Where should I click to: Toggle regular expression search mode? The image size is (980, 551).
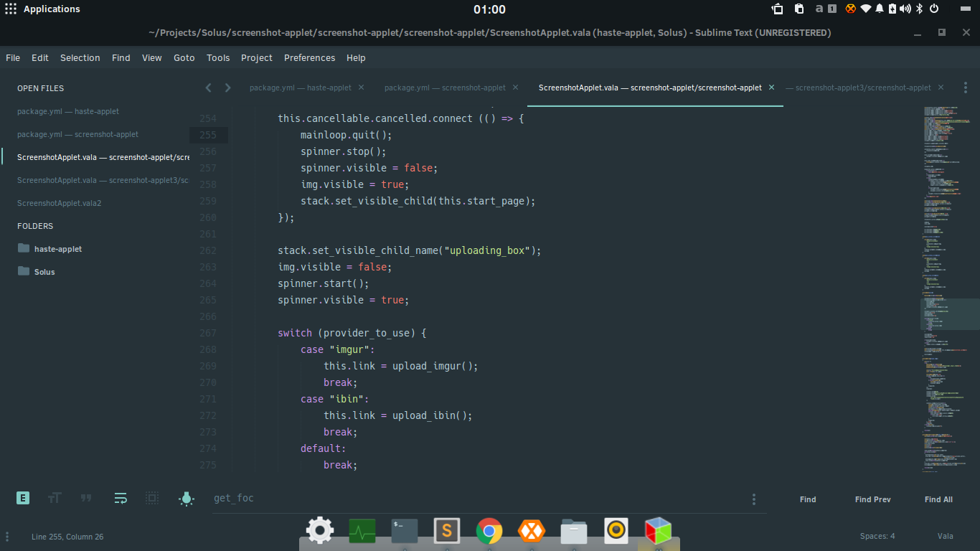23,498
